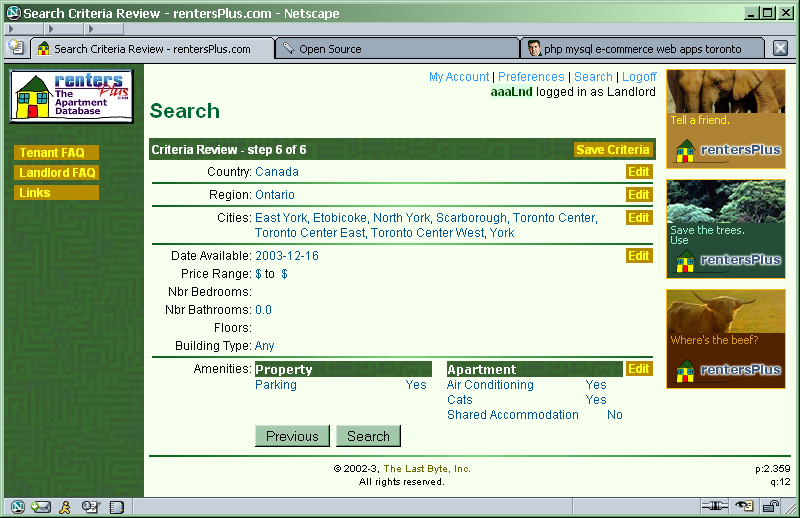Click the Previous button

point(292,436)
